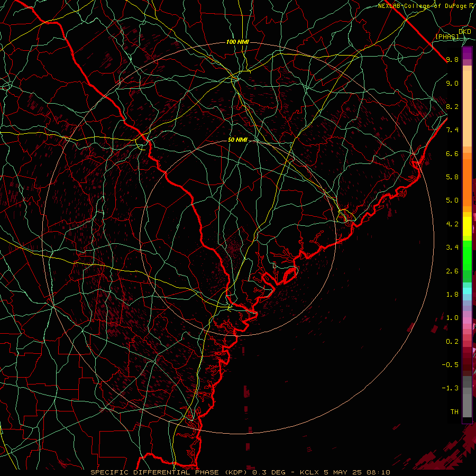Click the 5.0 scale value
This screenshot has width=476, height=476.
[452, 200]
